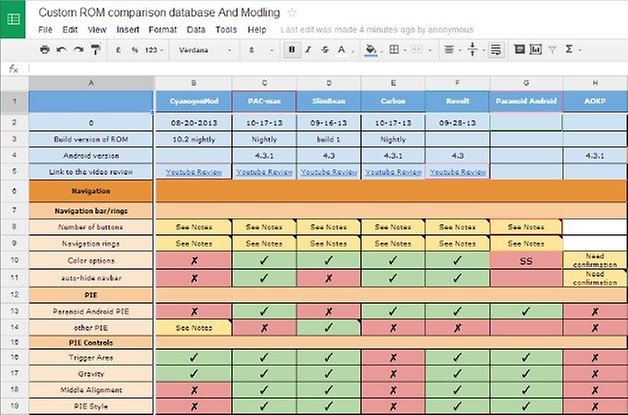Toggle Bold formatting
This screenshot has height=415, width=628.
point(292,50)
